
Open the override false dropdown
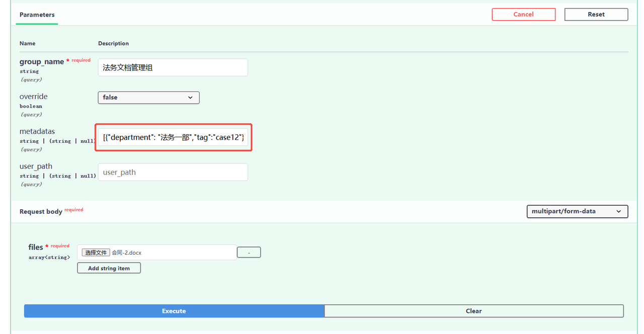coord(148,98)
